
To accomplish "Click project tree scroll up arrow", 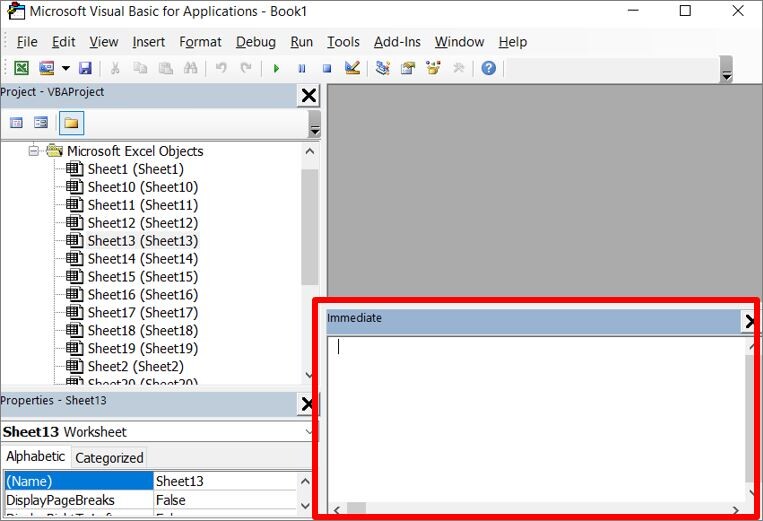I will (x=309, y=151).
